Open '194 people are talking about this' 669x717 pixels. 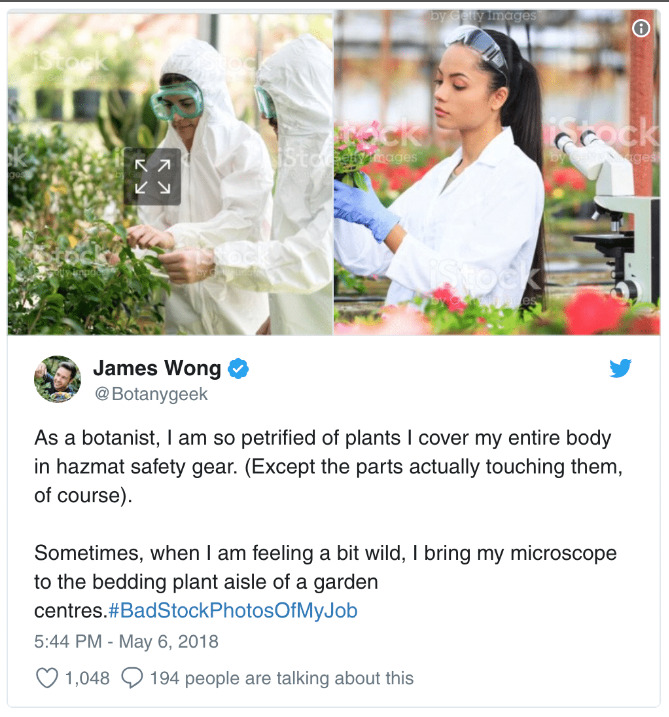(x=282, y=678)
